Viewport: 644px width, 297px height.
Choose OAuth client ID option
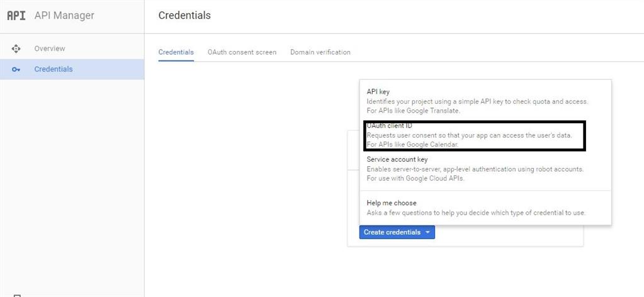point(485,135)
